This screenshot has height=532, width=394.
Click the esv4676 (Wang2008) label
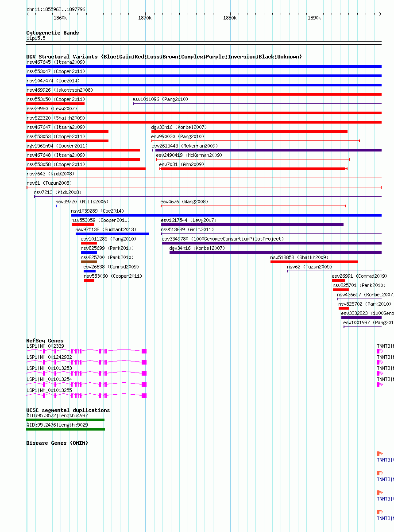click(x=184, y=202)
